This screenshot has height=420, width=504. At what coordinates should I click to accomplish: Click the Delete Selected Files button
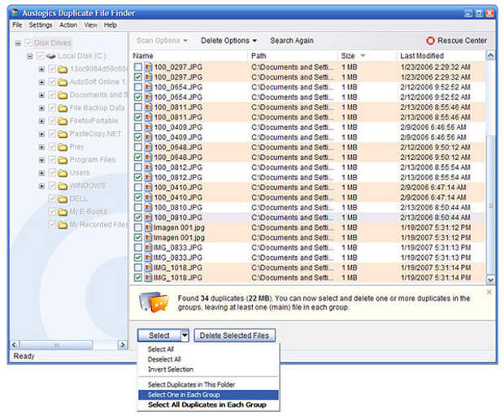pos(235,336)
